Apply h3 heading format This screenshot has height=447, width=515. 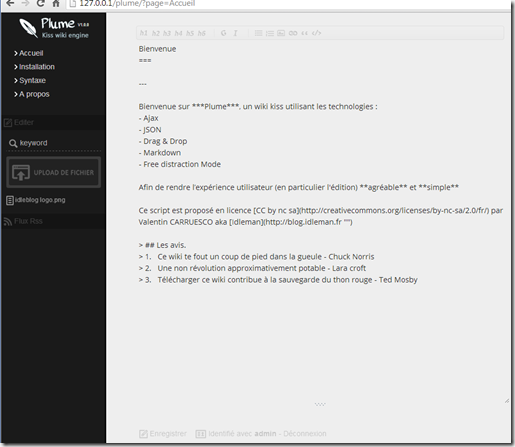click(167, 33)
